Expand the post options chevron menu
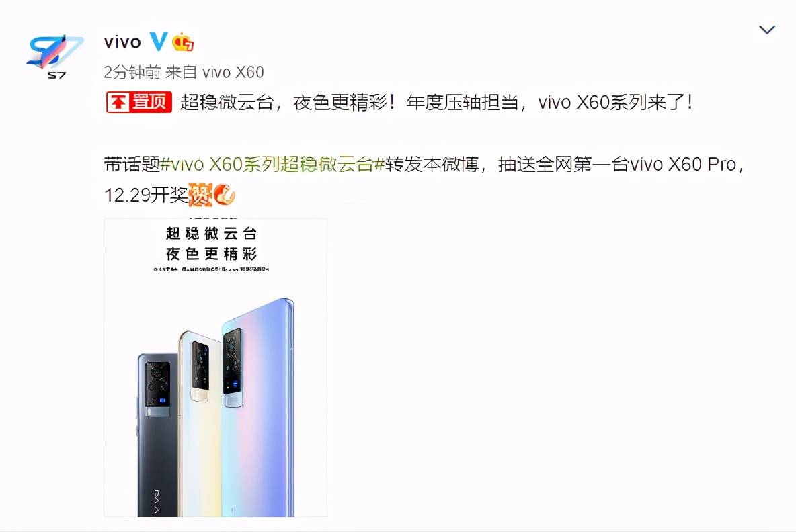The height and width of the screenshot is (532, 796). point(766,30)
